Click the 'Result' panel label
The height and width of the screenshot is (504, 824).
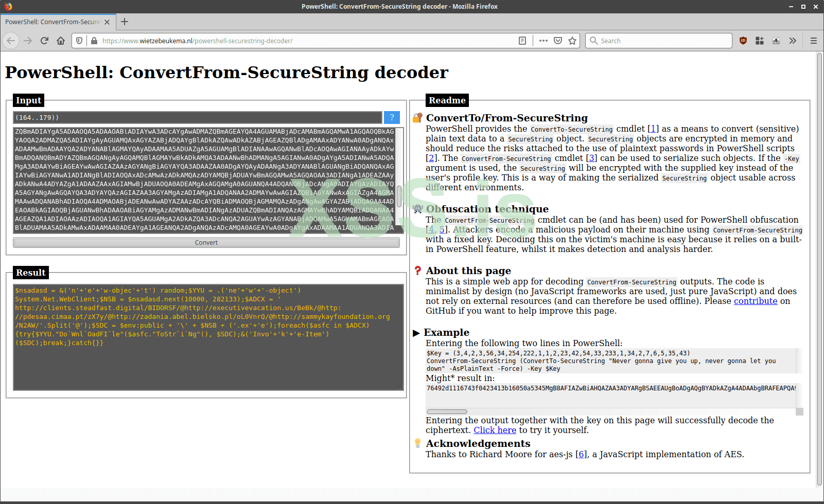31,273
